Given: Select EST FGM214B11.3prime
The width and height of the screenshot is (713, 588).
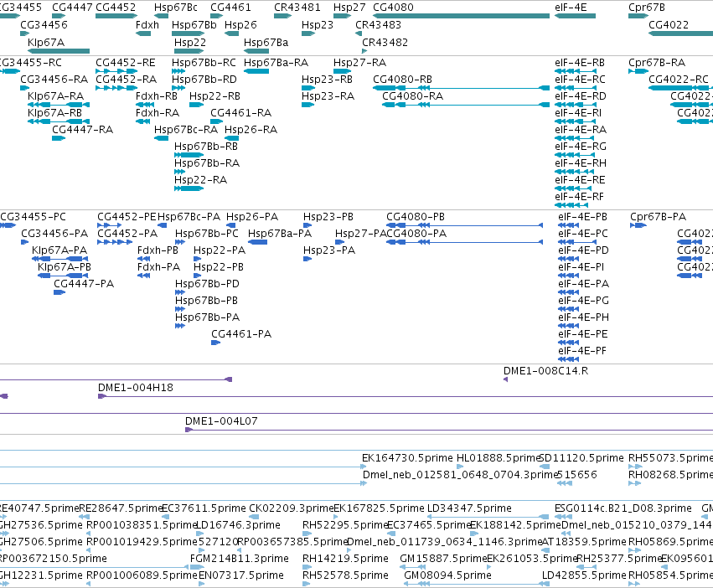Looking at the screenshot, I should click(x=239, y=559).
